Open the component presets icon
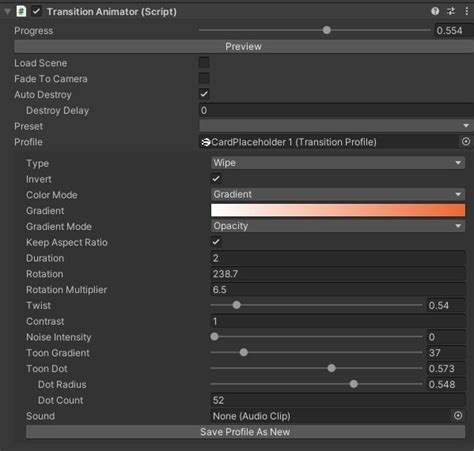 [x=451, y=11]
